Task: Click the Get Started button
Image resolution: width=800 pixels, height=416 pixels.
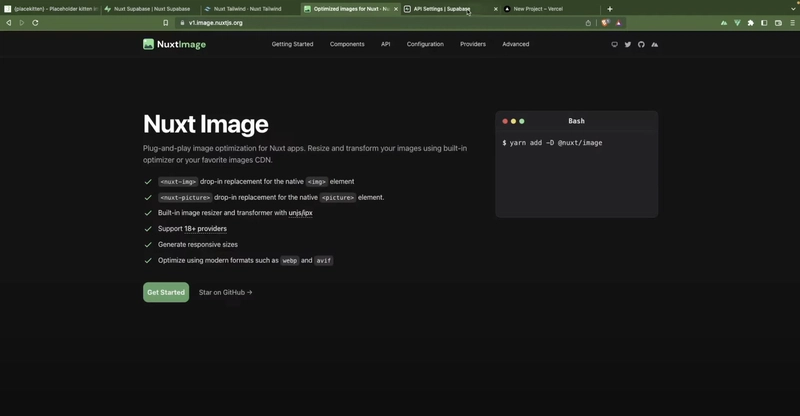Action: point(166,292)
